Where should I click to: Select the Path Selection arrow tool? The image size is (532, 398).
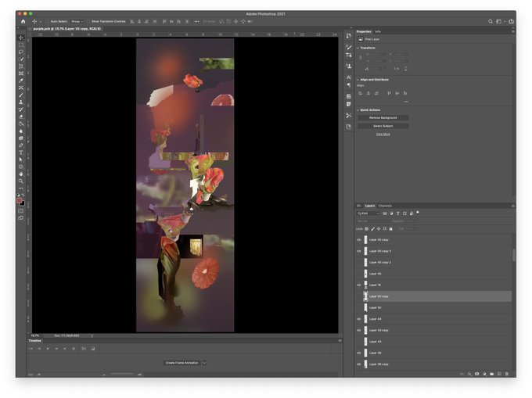(21, 160)
